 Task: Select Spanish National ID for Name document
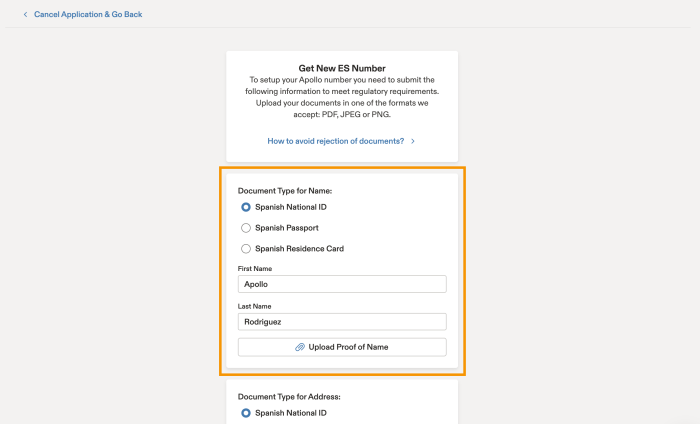[x=246, y=207]
